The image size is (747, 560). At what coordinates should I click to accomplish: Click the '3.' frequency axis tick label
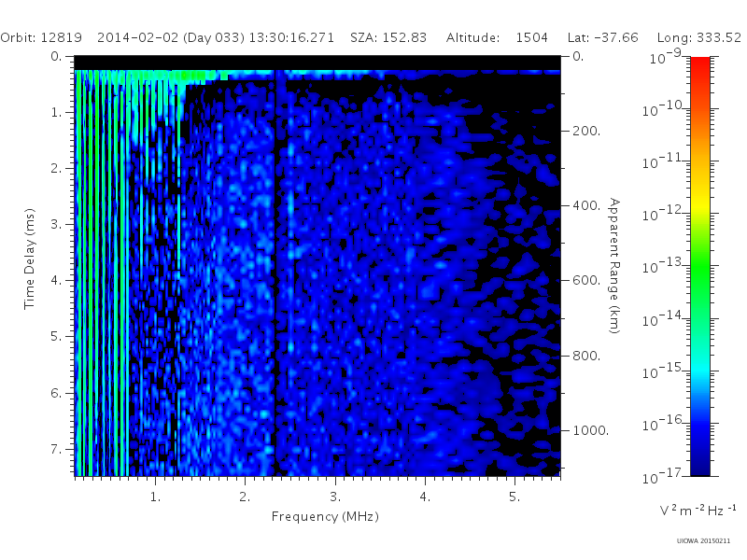click(335, 497)
